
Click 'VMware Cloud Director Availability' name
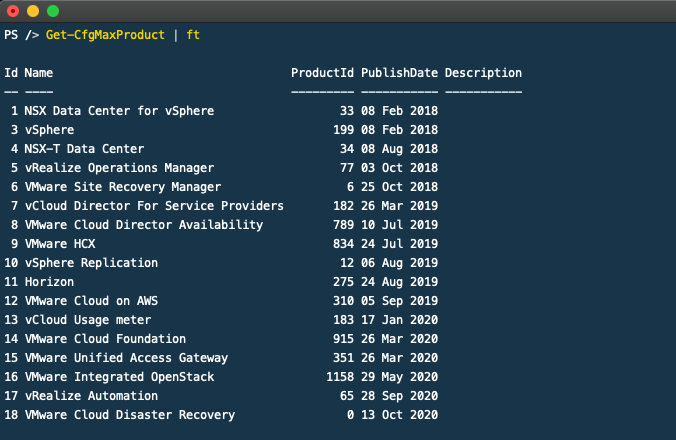pyautogui.click(x=144, y=225)
